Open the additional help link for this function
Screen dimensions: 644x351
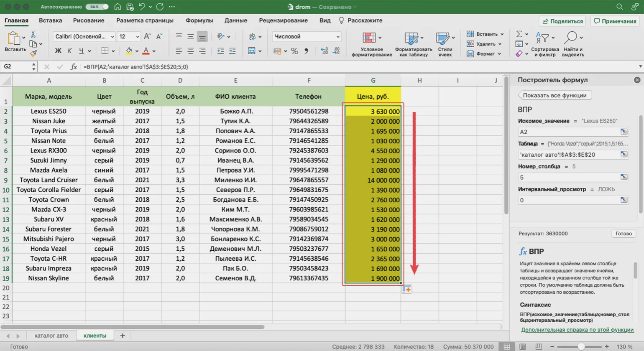tap(577, 330)
